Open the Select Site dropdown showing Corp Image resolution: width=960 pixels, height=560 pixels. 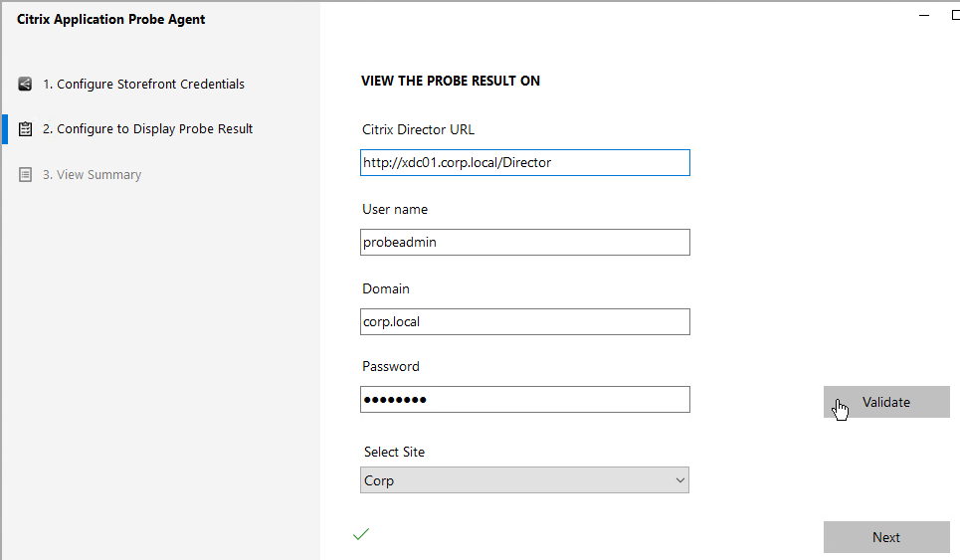click(524, 480)
